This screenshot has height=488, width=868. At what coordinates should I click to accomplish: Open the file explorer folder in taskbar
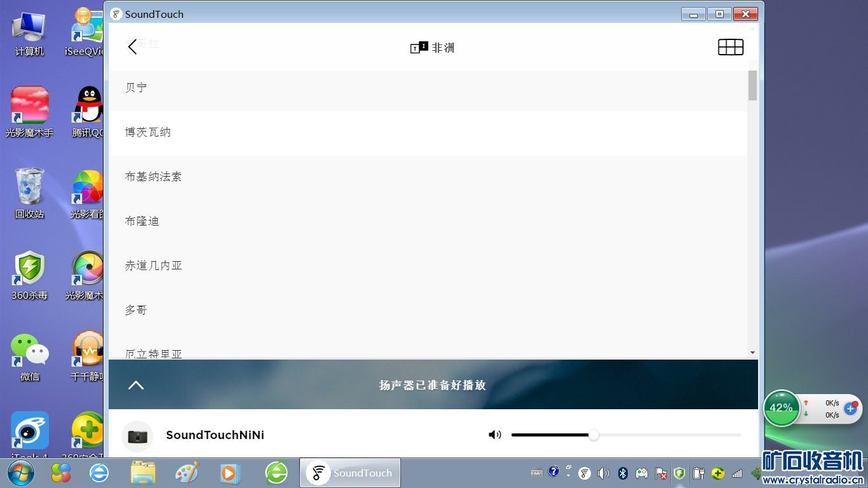pos(143,473)
